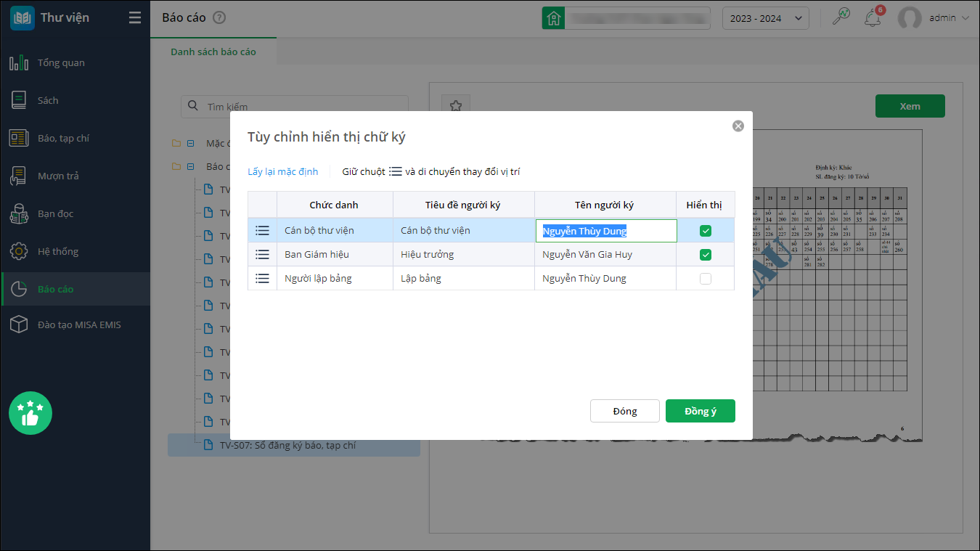Click the Hệ thống gear icon
Screen dimensions: 980x551
tap(19, 252)
